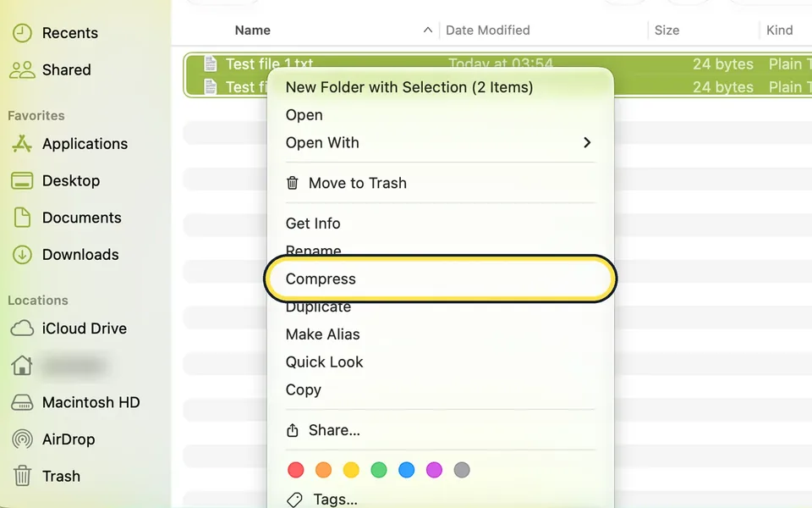Choose Quick Look
The height and width of the screenshot is (508, 812).
tap(324, 362)
